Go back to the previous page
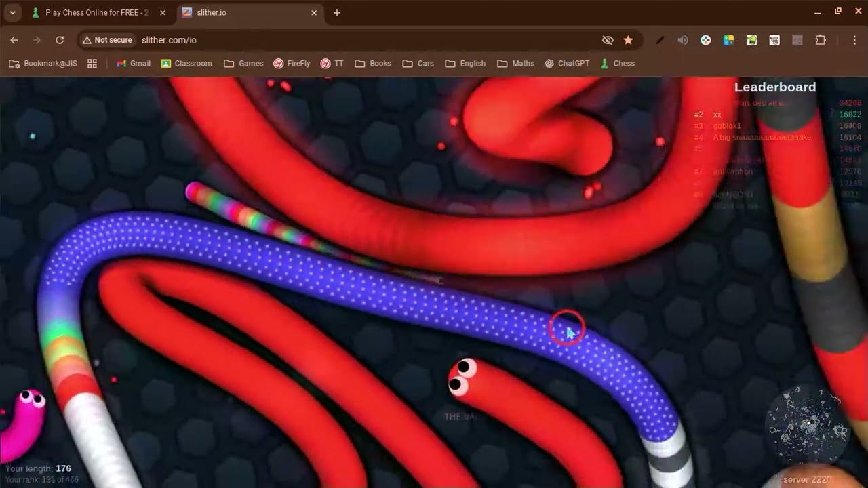 coord(14,40)
